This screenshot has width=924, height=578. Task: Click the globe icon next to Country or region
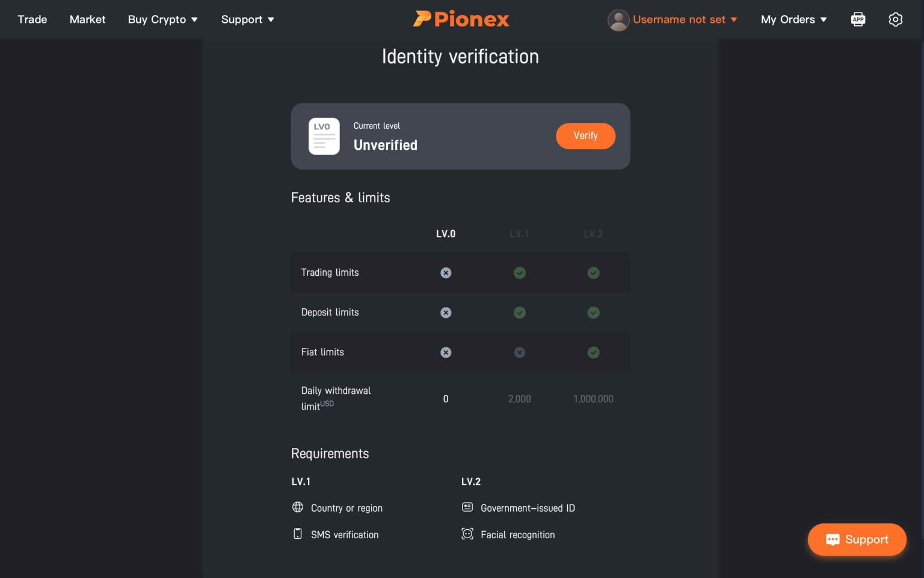pos(298,508)
